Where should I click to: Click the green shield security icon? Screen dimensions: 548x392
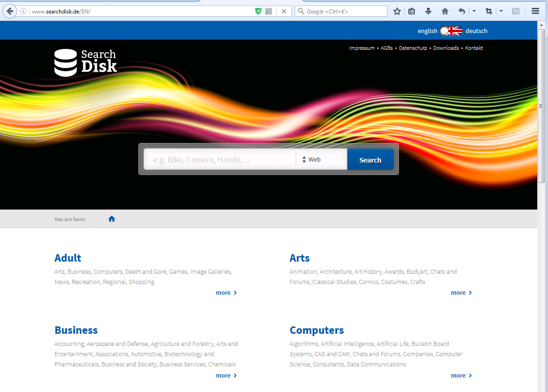tap(258, 11)
